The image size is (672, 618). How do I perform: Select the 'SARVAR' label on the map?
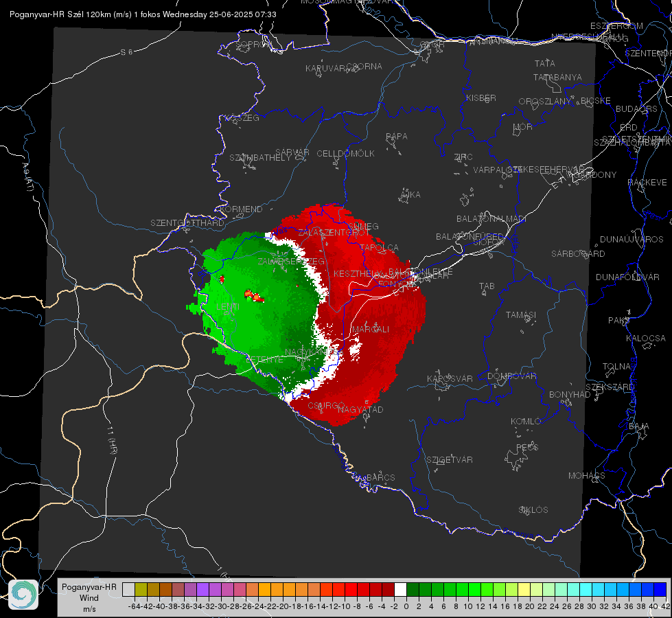292,152
